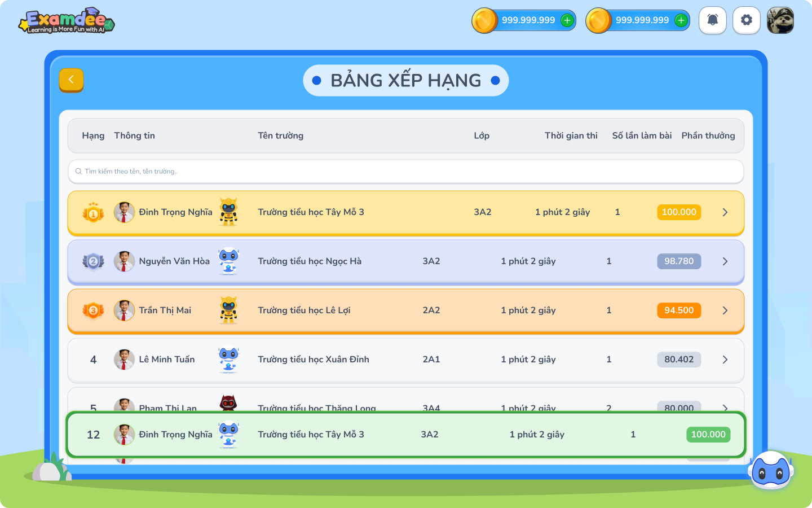Expand Trần Thị Mai row chevron

tap(725, 310)
